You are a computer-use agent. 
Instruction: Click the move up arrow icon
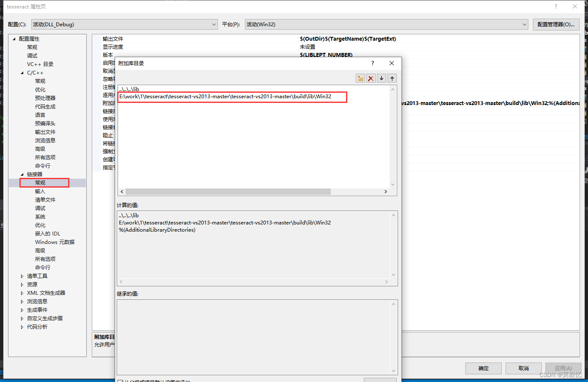point(392,78)
